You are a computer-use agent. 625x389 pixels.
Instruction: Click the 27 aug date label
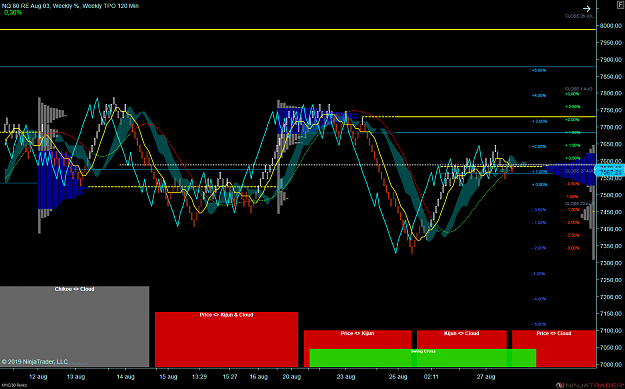486,377
